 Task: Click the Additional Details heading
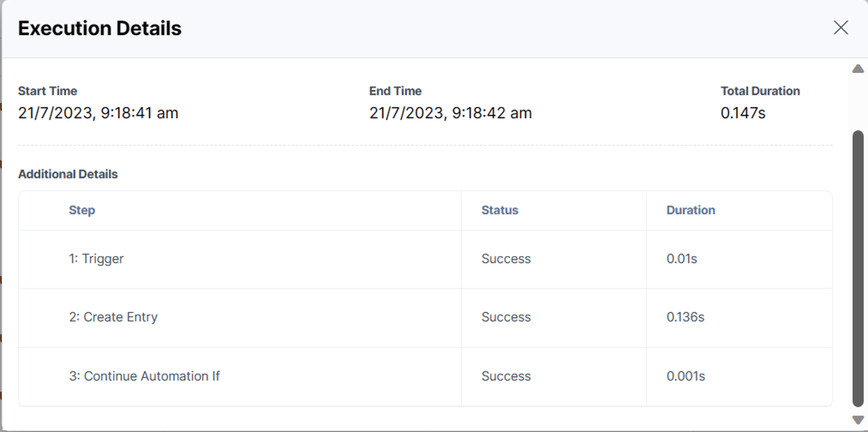point(68,174)
